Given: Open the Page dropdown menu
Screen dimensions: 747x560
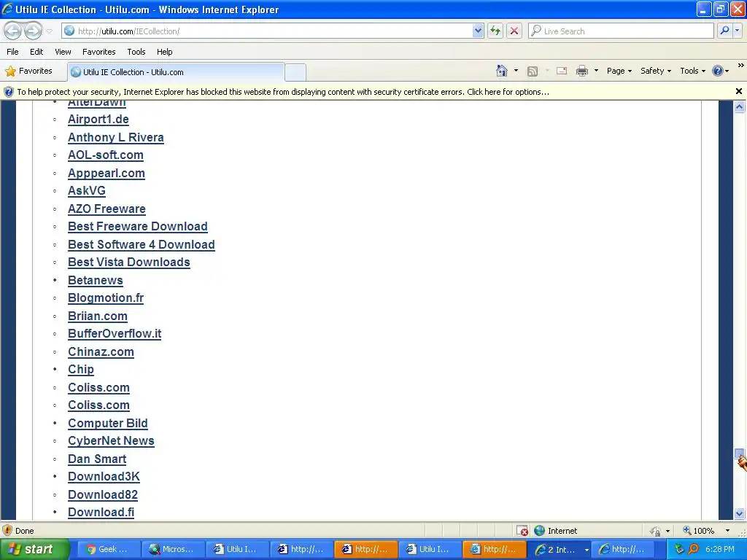Looking at the screenshot, I should pyautogui.click(x=619, y=71).
